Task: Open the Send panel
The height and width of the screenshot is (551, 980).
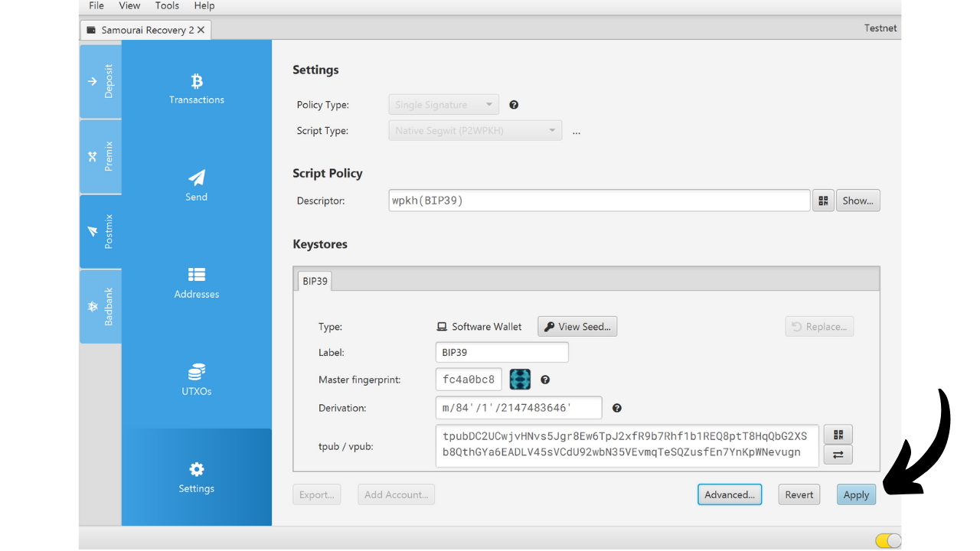Action: 197,186
